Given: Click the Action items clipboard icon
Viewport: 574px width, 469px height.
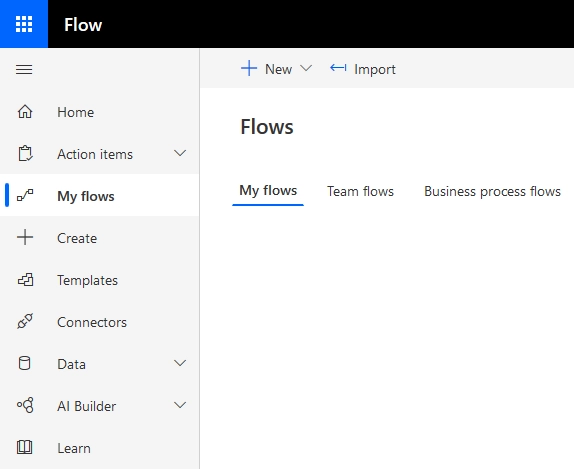Looking at the screenshot, I should [25, 154].
